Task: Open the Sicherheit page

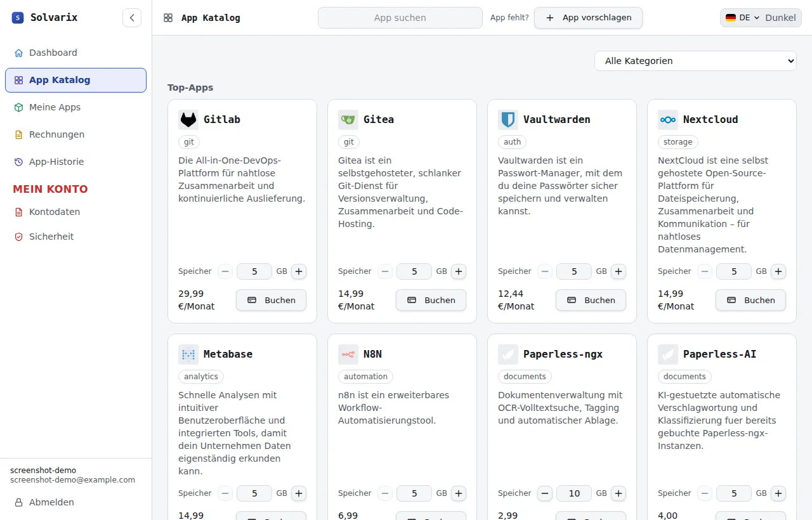Action: (75, 237)
